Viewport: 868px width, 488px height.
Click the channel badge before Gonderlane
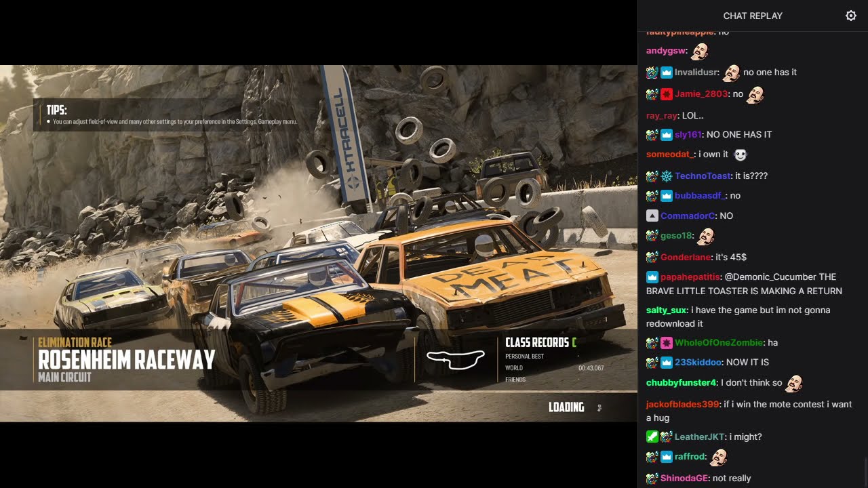(652, 258)
